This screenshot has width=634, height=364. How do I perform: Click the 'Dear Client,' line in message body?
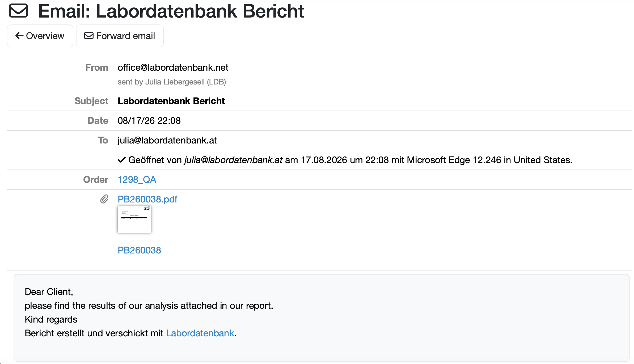point(49,292)
